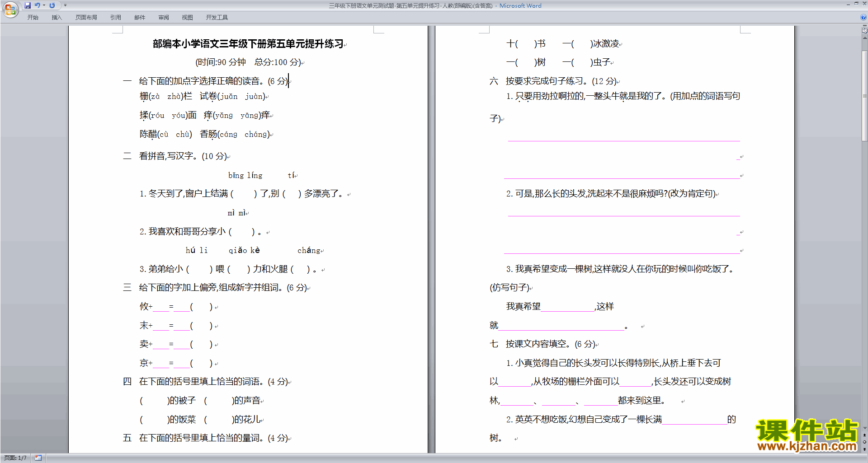
Task: Open the Select Browse Object circle button
Action: click(864, 442)
